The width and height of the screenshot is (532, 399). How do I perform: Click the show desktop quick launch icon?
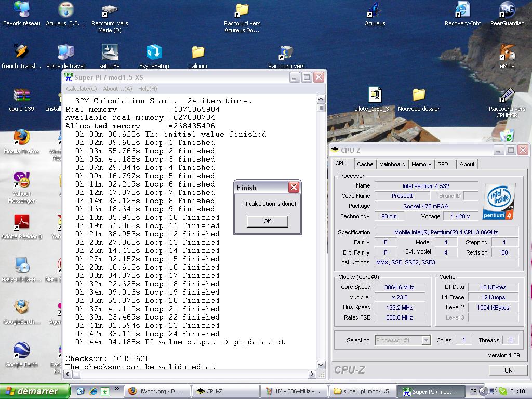[x=81, y=391]
